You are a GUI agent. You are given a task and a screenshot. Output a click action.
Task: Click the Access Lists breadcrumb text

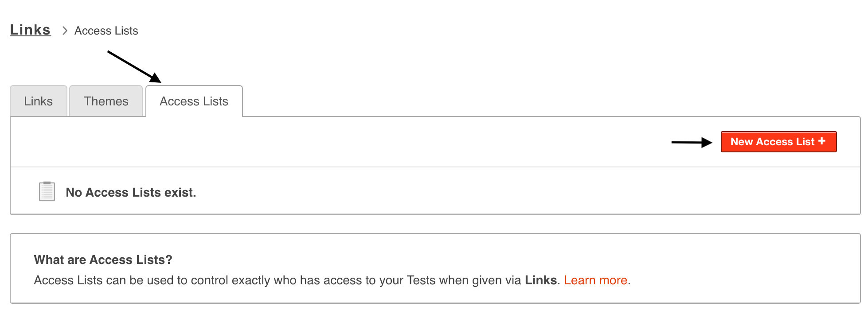(106, 31)
